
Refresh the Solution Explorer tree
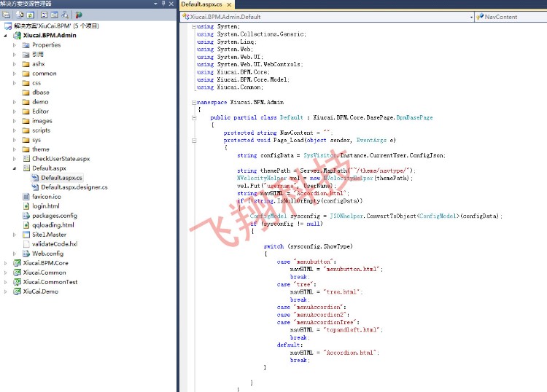click(31, 15)
